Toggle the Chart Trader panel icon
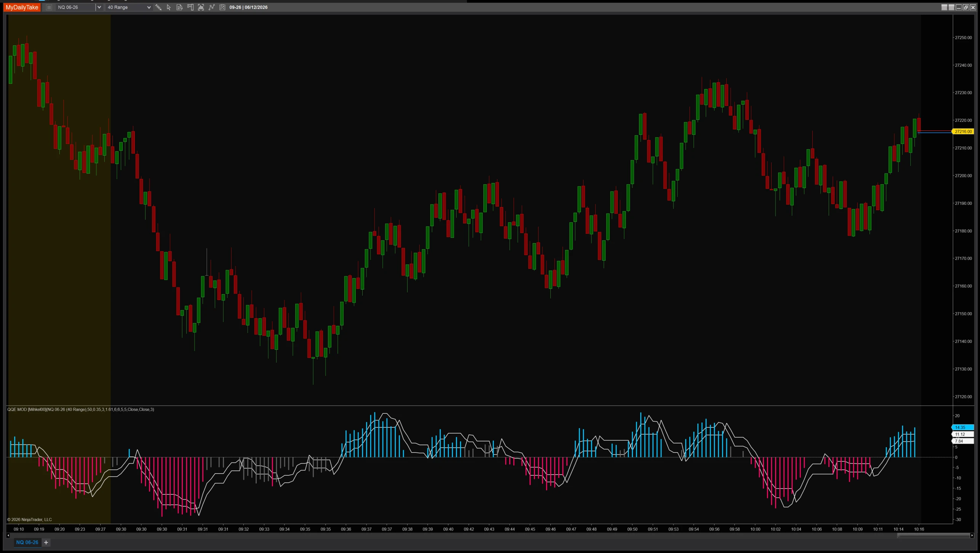The height and width of the screenshot is (553, 980). (x=190, y=7)
